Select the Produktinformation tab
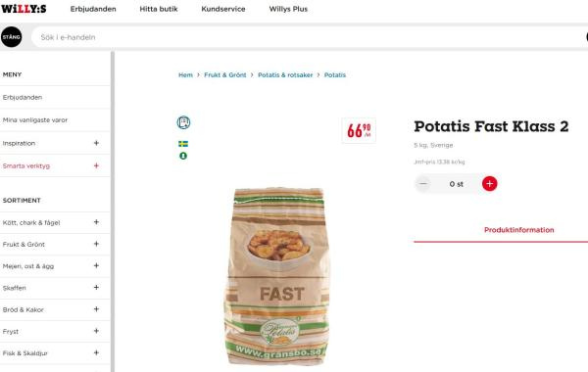This screenshot has height=372, width=588. (519, 230)
